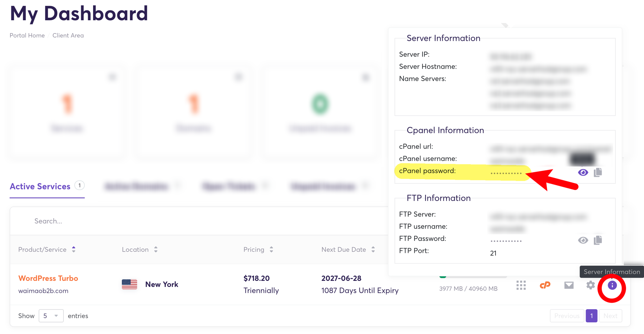Sort the table by Location
Image resolution: width=644 pixels, height=334 pixels.
pos(156,250)
